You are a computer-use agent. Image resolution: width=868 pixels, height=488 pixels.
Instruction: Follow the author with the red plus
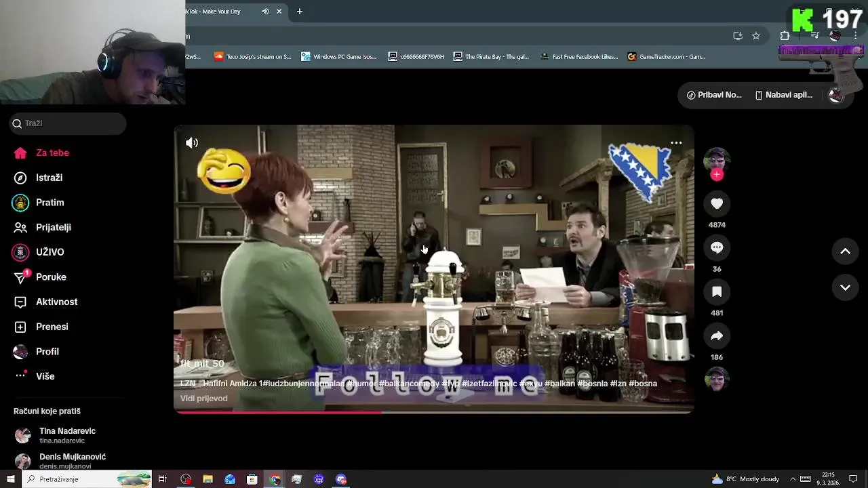point(717,175)
